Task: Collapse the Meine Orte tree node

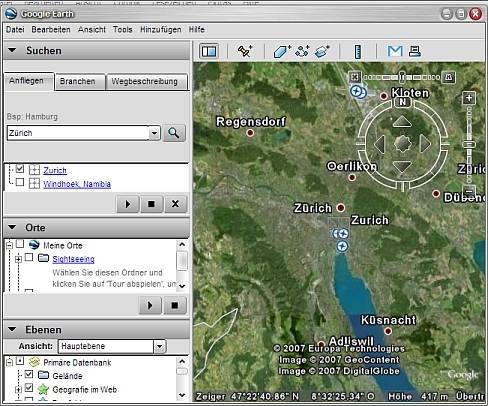Action: click(x=9, y=246)
